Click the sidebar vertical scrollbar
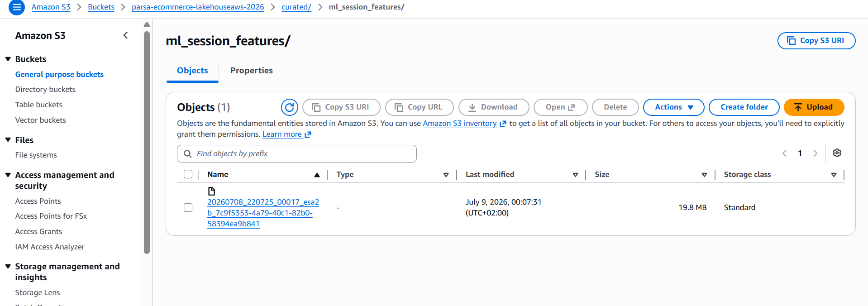This screenshot has height=306, width=868. click(x=147, y=142)
